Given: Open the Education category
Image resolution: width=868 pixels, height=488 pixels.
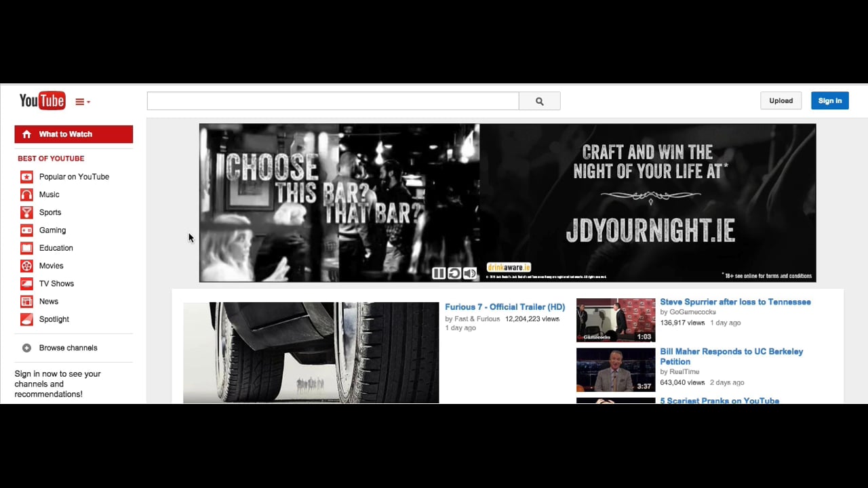Looking at the screenshot, I should (56, 248).
